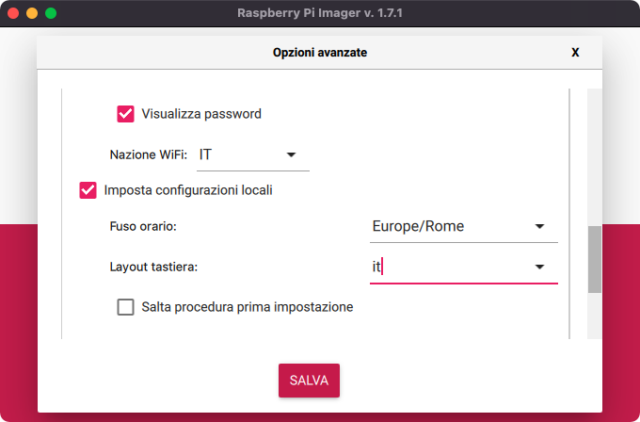The image size is (640, 422).
Task: Toggle the Imposta configurazioni locali checkbox
Action: pyautogui.click(x=88, y=190)
